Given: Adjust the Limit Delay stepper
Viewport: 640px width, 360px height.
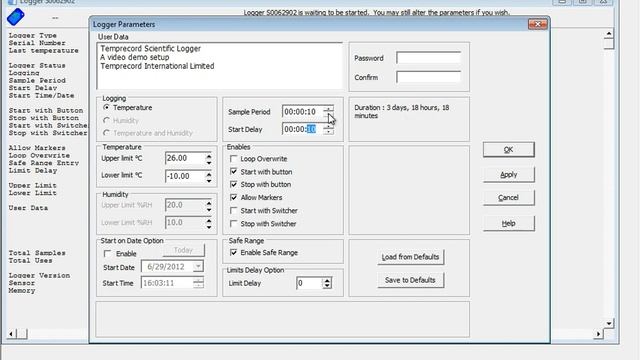Looking at the screenshot, I should point(327,283).
